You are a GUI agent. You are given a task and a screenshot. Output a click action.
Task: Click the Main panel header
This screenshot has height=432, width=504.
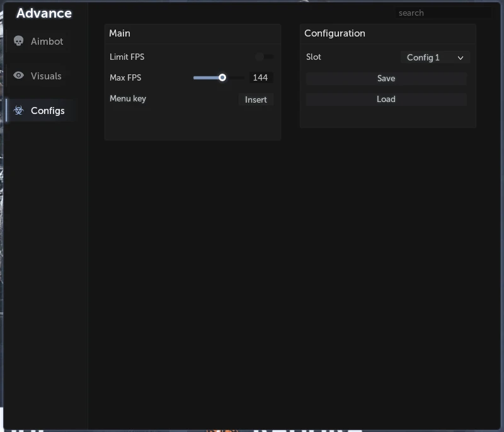click(193, 34)
